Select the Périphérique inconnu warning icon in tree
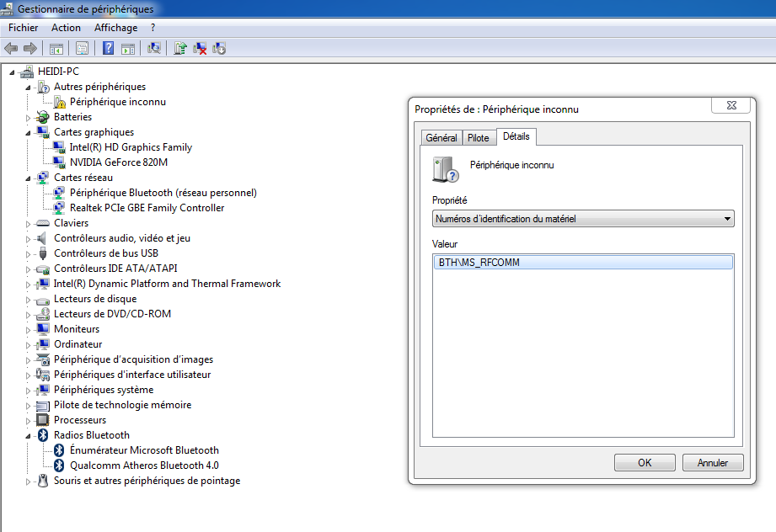This screenshot has width=776, height=532. pyautogui.click(x=59, y=102)
